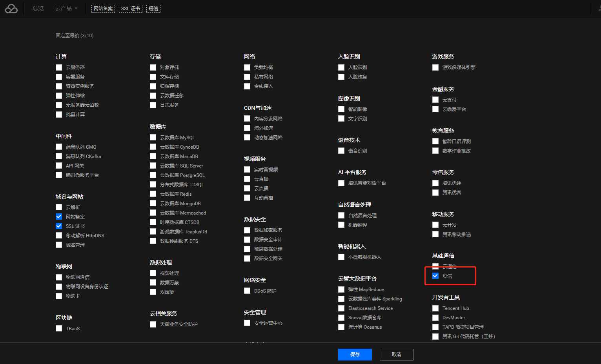
Task: Check the 云解析 checkbox
Action: point(59,207)
